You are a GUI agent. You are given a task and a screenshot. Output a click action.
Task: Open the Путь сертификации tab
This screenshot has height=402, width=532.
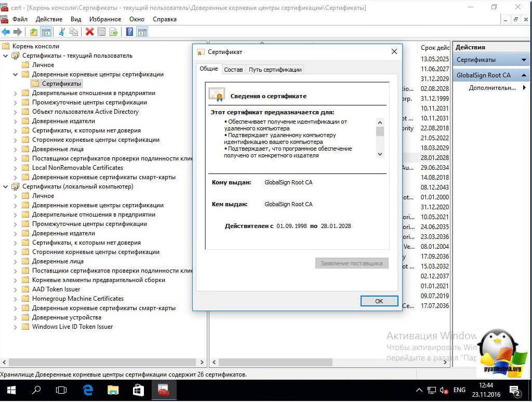click(275, 70)
